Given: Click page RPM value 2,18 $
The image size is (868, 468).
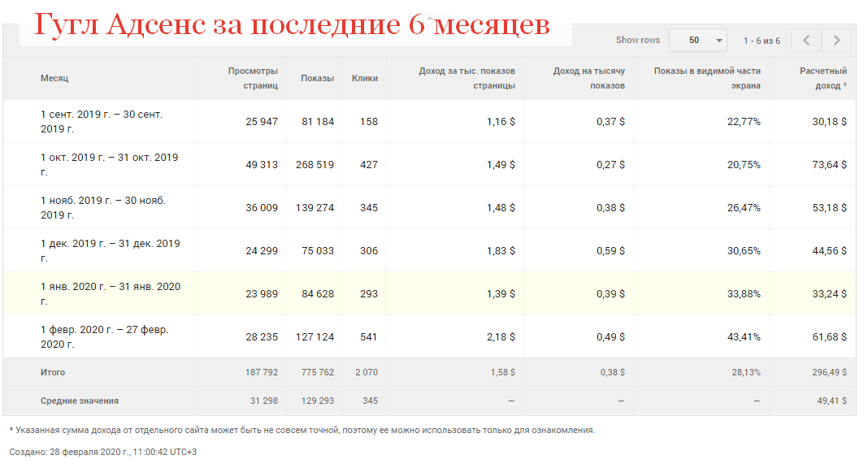Looking at the screenshot, I should pyautogui.click(x=501, y=337).
